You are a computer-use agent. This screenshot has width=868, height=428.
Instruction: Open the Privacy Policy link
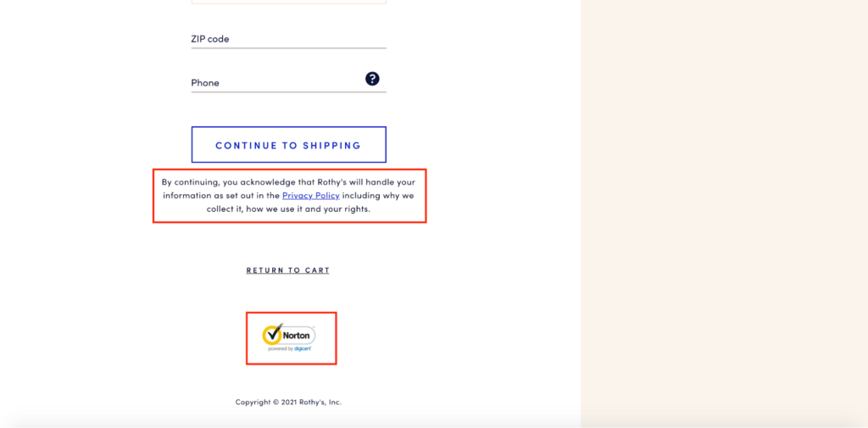pyautogui.click(x=310, y=196)
